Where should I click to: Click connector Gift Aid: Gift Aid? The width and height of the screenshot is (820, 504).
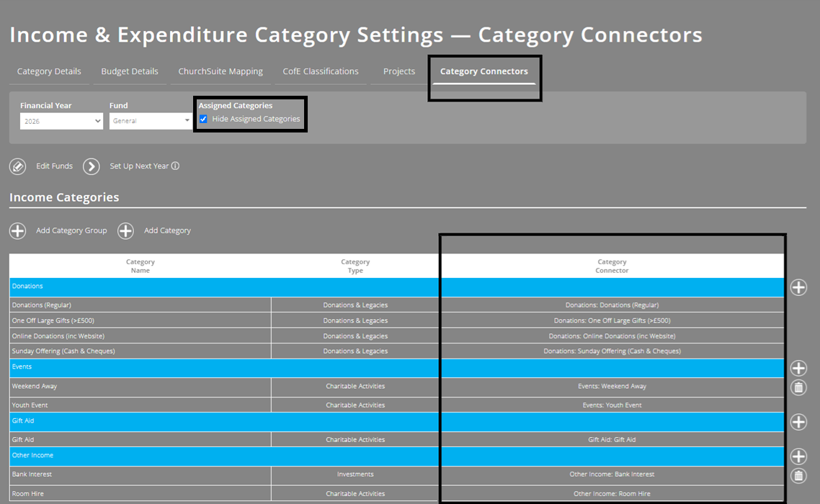tap(612, 440)
